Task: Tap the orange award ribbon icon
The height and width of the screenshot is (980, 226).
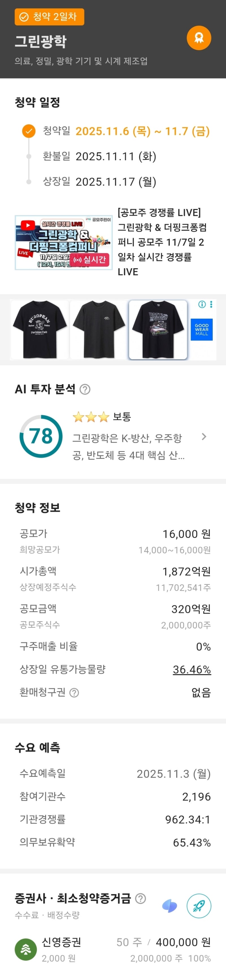Action: click(x=199, y=38)
